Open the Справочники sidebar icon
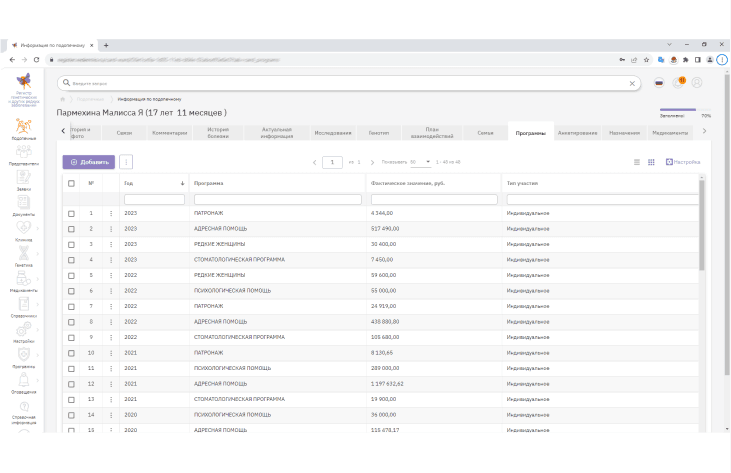This screenshot has height=473, width=731. 23,304
